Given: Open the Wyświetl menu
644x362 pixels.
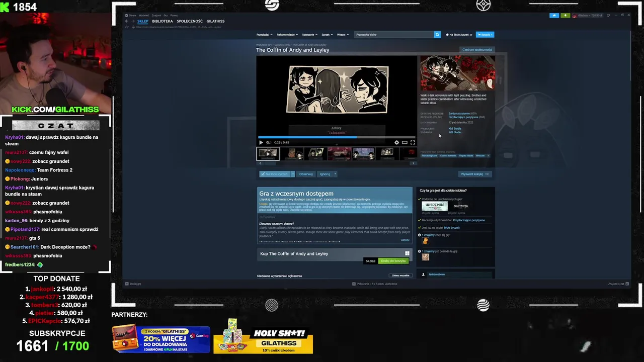Looking at the screenshot, I should click(x=144, y=15).
